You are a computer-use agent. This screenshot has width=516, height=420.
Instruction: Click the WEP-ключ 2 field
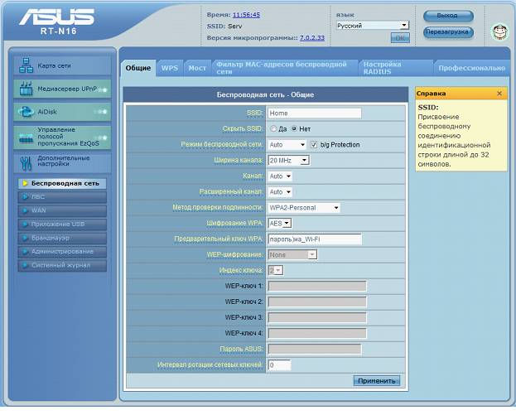pyautogui.click(x=317, y=302)
